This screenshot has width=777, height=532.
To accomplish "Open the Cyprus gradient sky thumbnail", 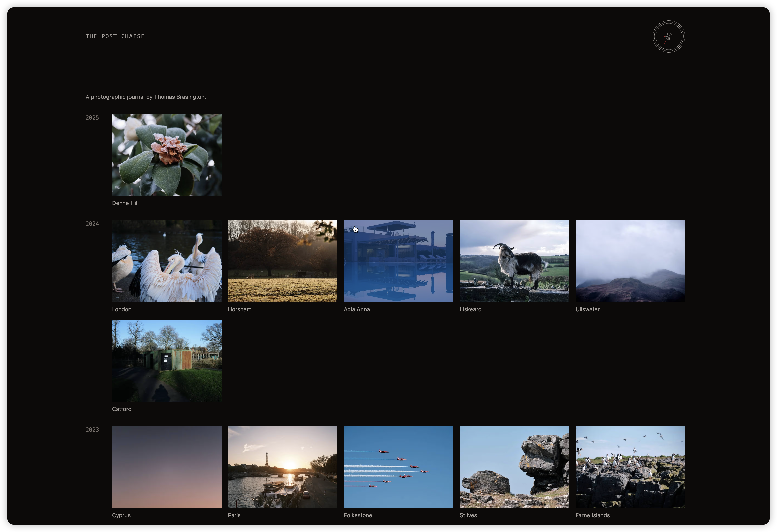I will pos(167,467).
